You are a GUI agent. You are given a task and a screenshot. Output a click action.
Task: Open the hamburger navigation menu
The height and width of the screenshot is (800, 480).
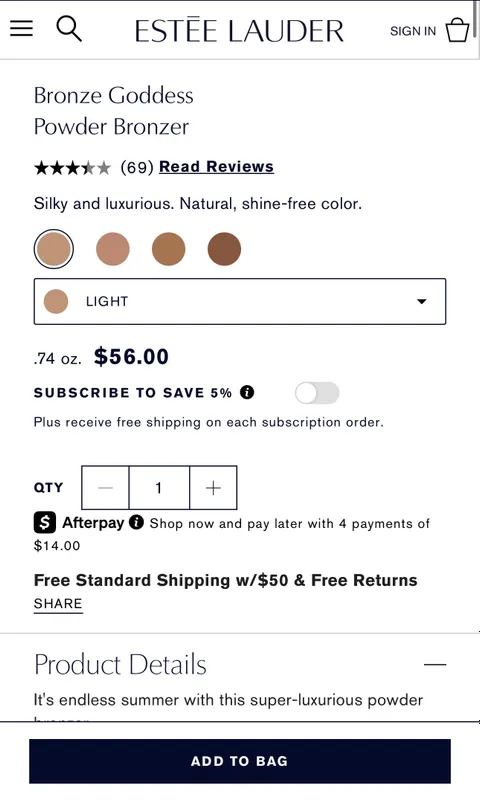pos(21,29)
